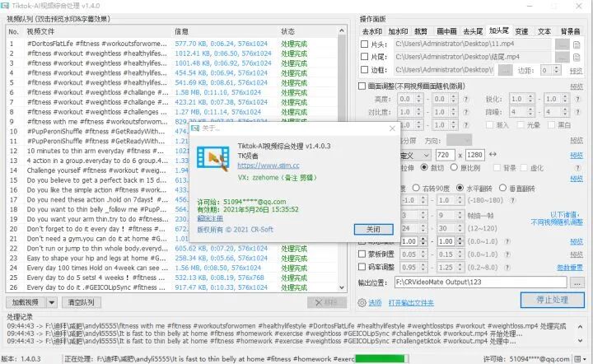The height and width of the screenshot is (364, 593).
Task: Open help icon beside (-180~180) range
Action: click(512, 200)
